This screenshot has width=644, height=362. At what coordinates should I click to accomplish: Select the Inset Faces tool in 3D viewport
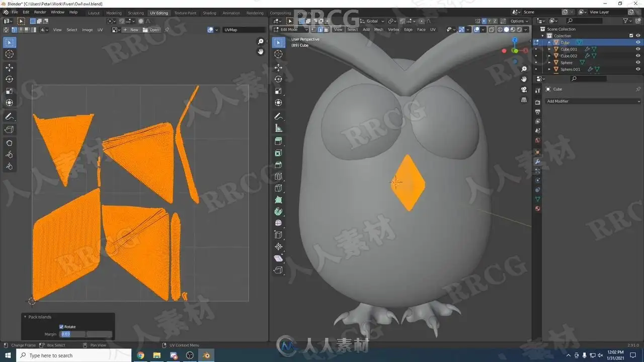tap(279, 153)
